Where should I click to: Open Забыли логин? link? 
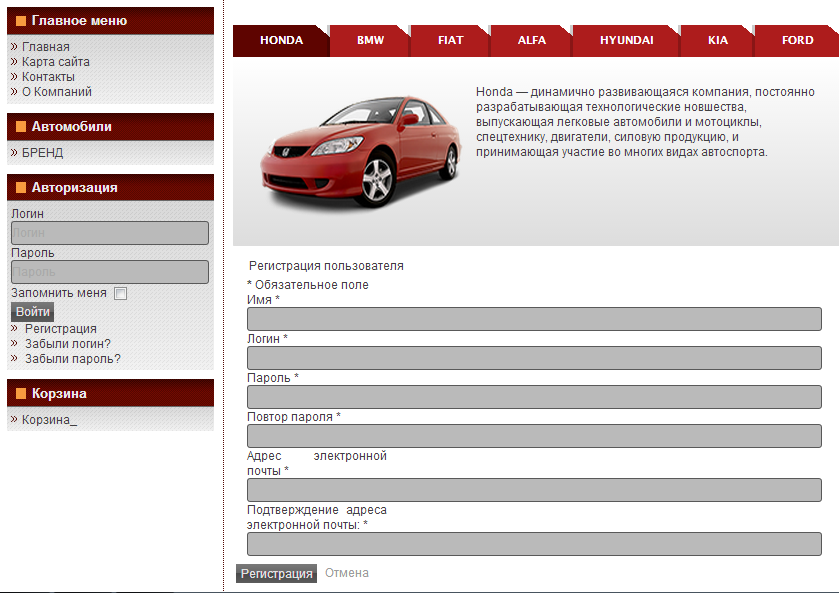[68, 344]
